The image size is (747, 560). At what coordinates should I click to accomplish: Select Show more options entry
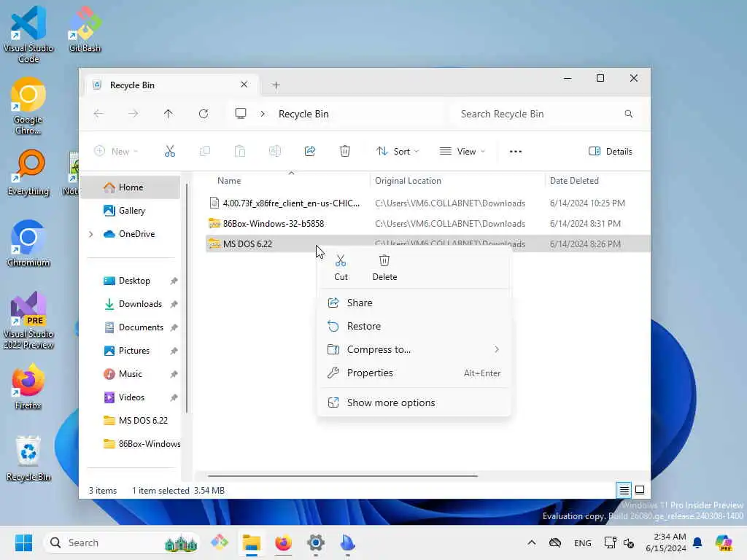click(414, 402)
